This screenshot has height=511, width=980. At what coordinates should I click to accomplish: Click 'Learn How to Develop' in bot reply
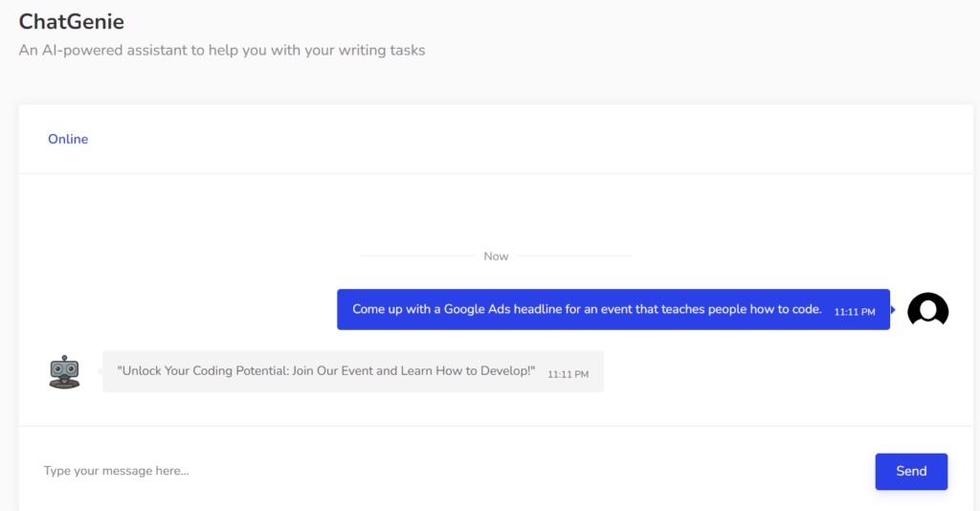[x=463, y=370]
